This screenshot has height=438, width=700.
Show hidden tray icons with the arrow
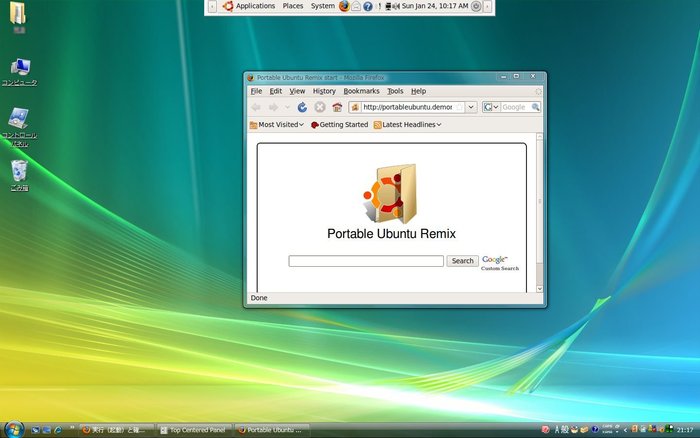coord(625,430)
